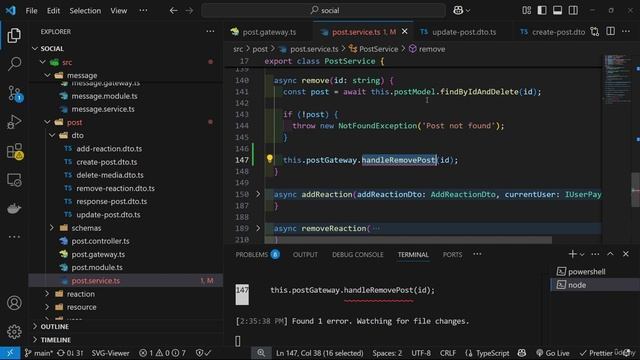The image size is (640, 360).
Task: Toggle the primary side bar
Action: point(542,11)
